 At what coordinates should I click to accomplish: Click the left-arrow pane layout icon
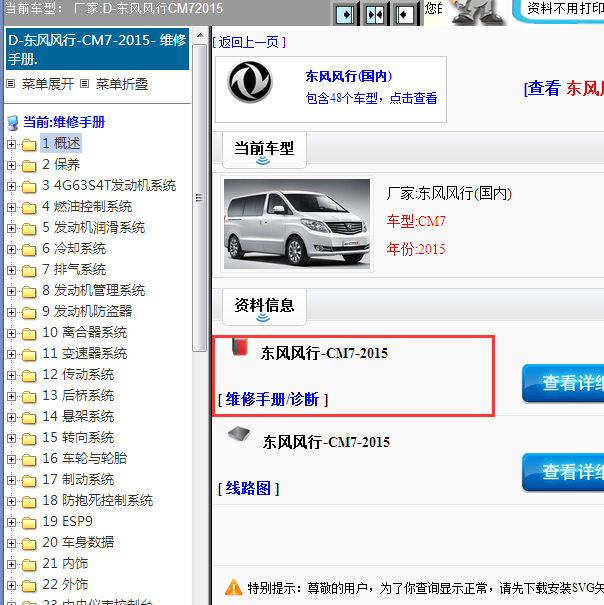[x=404, y=15]
